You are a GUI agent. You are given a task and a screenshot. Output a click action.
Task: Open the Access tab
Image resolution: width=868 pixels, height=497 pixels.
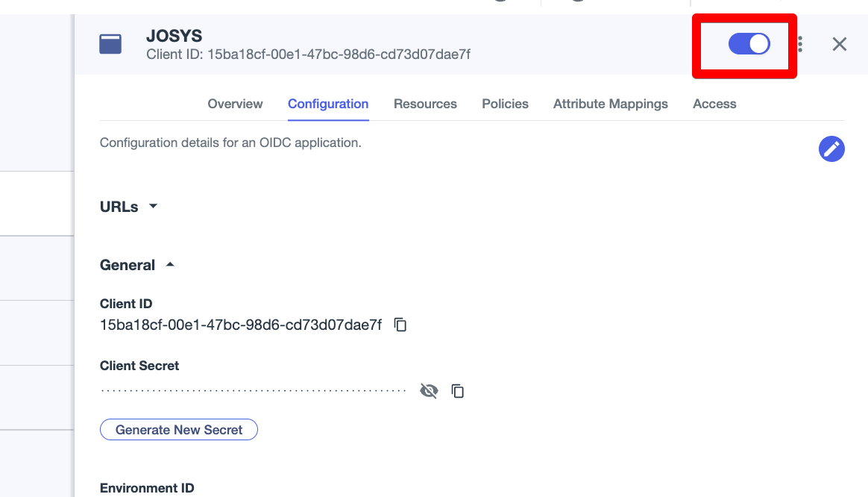click(714, 104)
